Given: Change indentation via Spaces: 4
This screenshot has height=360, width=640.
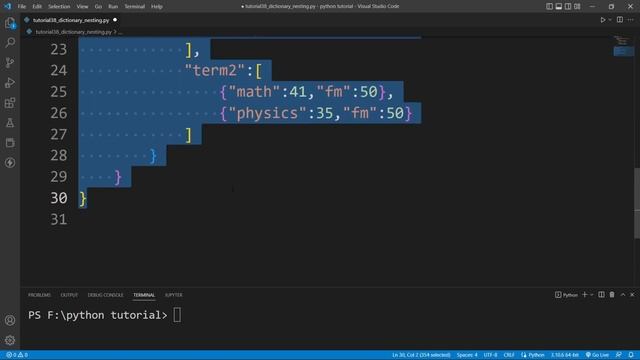Looking at the screenshot, I should click(467, 355).
